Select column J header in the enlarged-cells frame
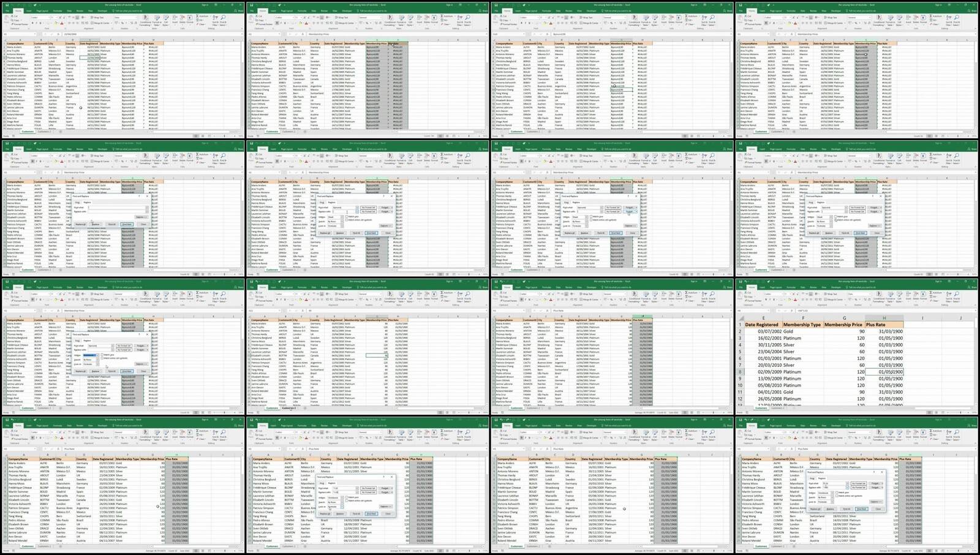The width and height of the screenshot is (980, 555). [x=960, y=318]
